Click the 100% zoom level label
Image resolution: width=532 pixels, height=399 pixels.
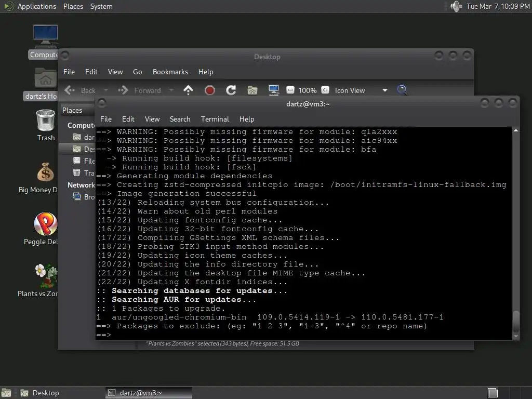click(308, 90)
